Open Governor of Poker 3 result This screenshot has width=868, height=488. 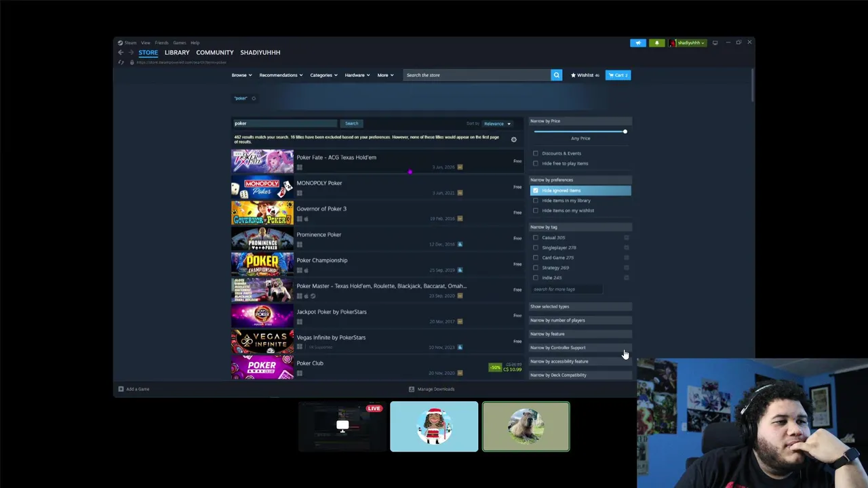coord(376,213)
